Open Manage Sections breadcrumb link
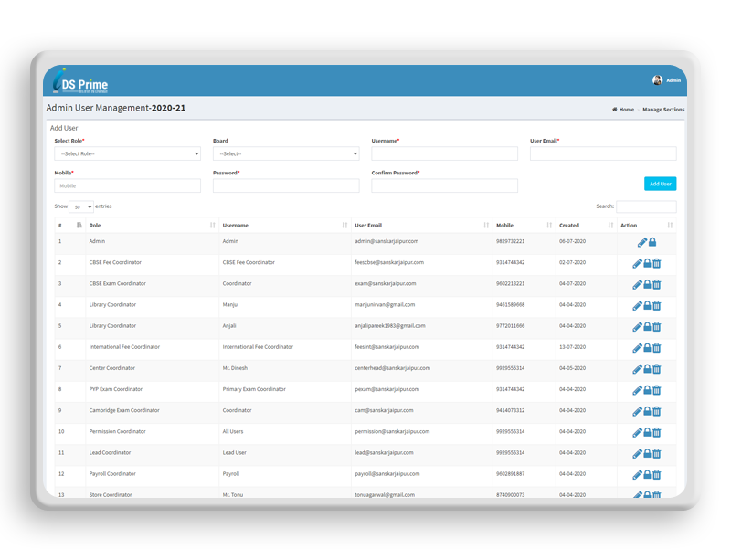 pyautogui.click(x=662, y=110)
